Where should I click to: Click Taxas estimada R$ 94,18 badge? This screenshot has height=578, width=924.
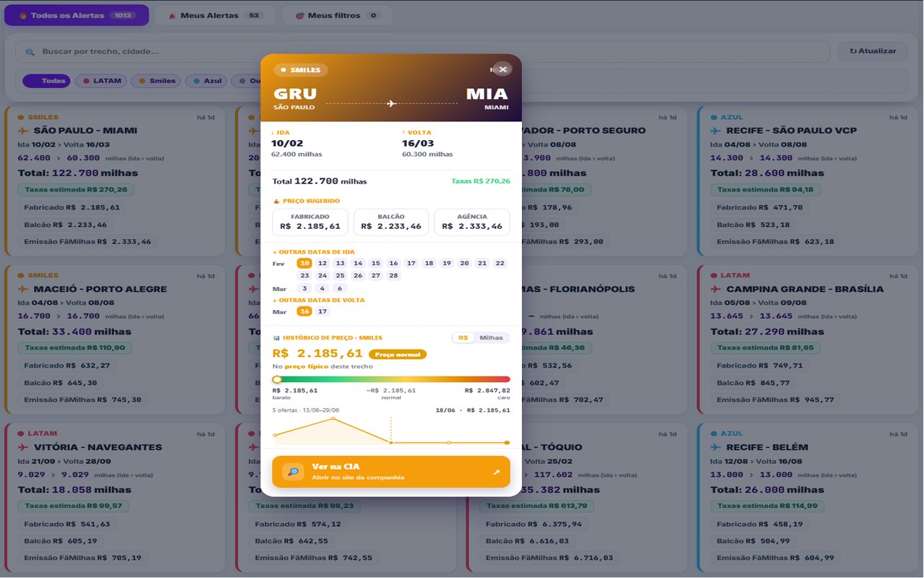pos(765,190)
